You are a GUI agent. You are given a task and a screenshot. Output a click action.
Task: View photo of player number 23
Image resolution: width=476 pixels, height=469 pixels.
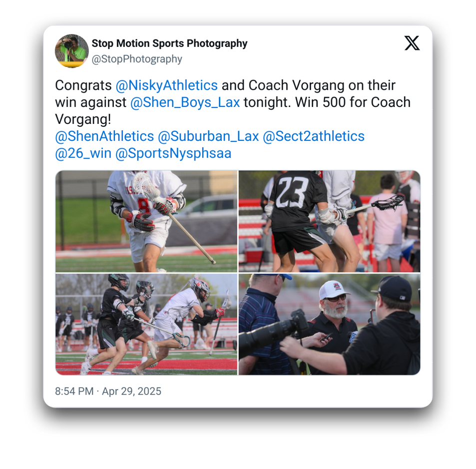(329, 221)
